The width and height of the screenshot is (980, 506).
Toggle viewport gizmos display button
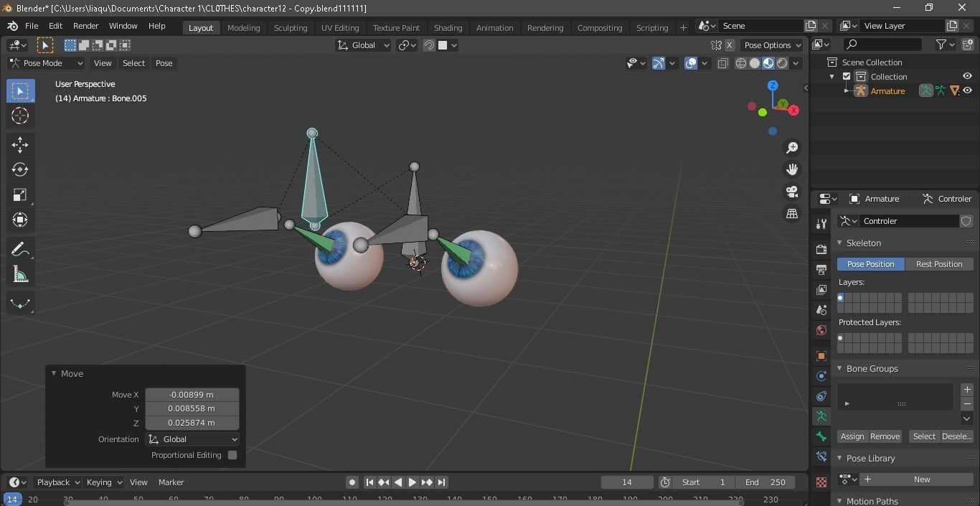coord(659,63)
